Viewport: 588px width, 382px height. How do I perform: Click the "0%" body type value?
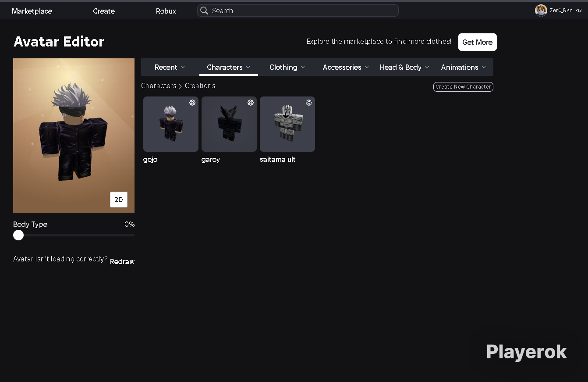(x=130, y=224)
